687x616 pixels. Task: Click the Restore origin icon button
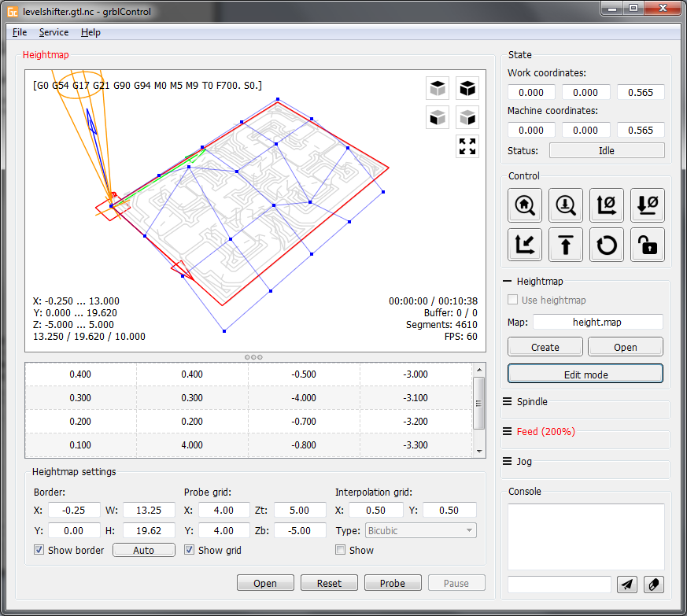(x=524, y=245)
